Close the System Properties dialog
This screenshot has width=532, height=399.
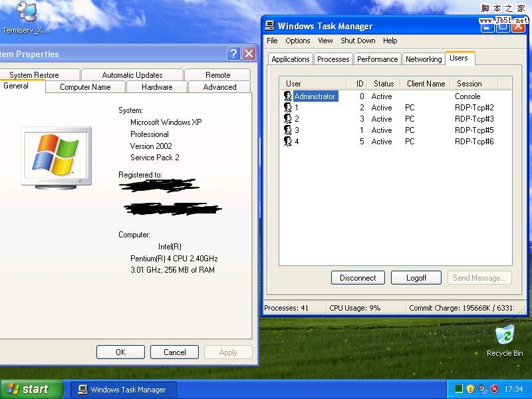(249, 53)
